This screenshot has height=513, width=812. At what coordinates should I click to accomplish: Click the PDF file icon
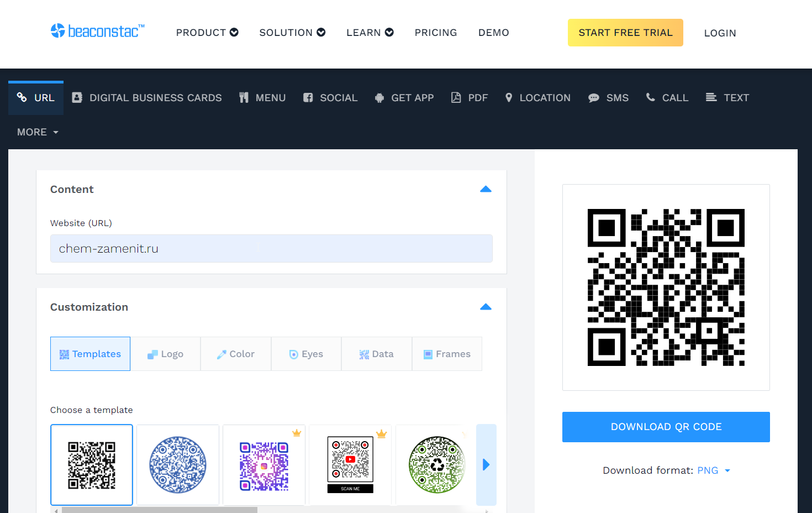pos(456,98)
